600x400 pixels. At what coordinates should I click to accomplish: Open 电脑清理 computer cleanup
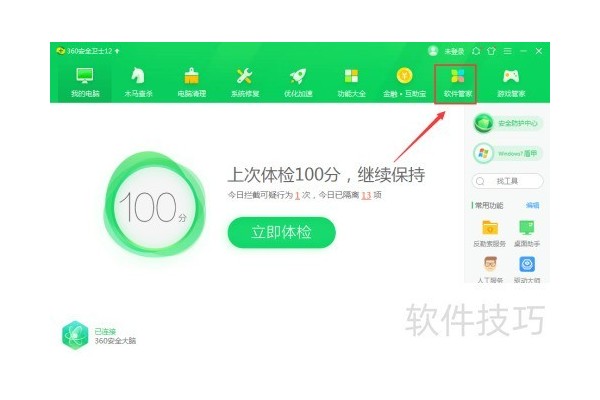coord(191,82)
